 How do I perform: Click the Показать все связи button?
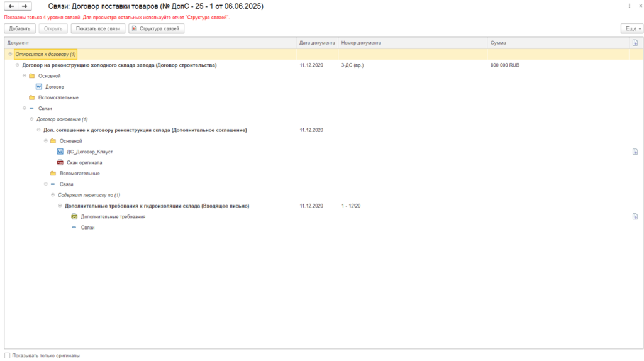click(97, 29)
